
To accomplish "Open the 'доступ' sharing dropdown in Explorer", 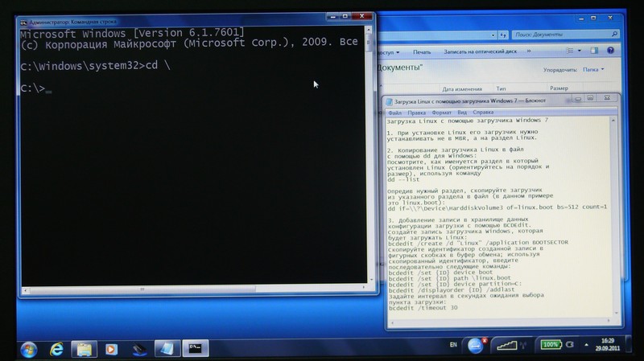I will (388, 52).
